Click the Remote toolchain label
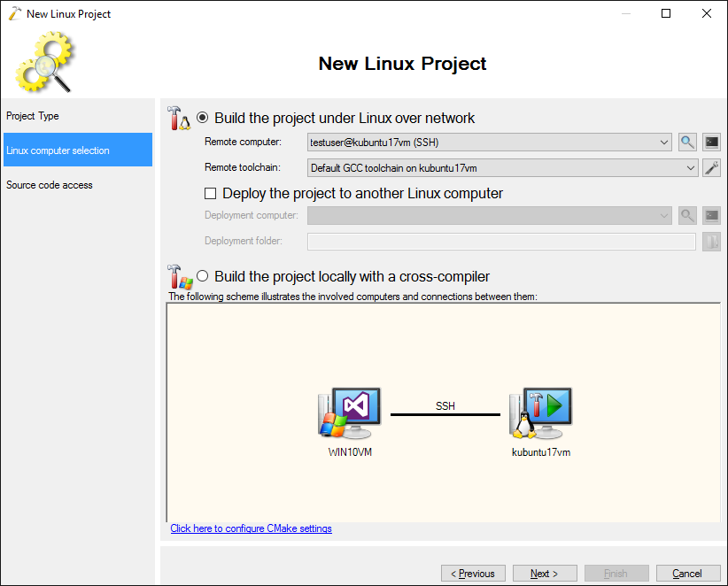The width and height of the screenshot is (728, 586). click(243, 167)
